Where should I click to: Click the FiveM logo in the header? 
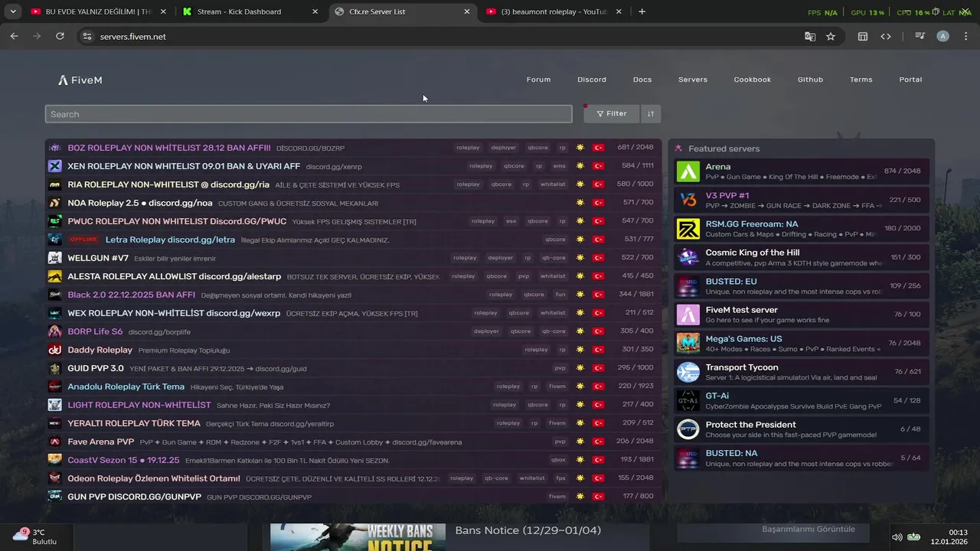tap(80, 80)
